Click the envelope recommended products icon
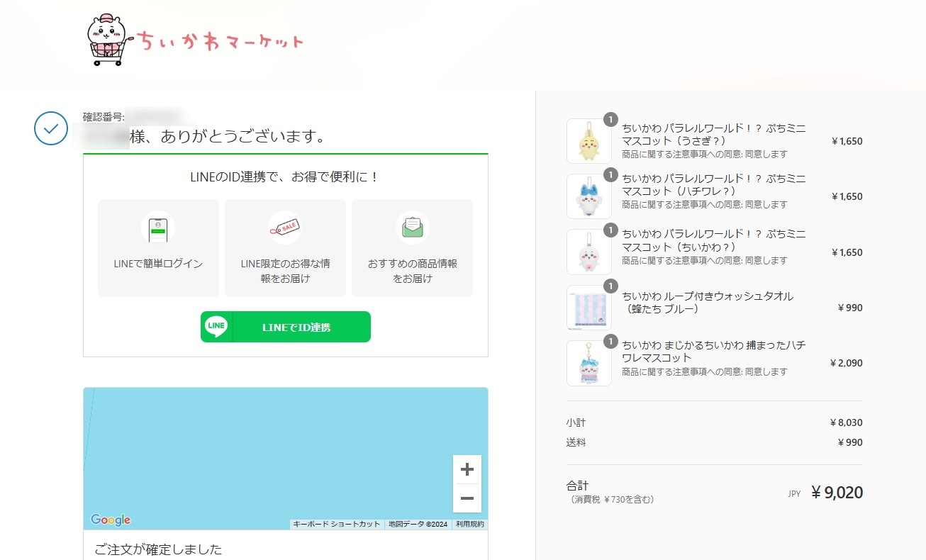 [x=412, y=228]
